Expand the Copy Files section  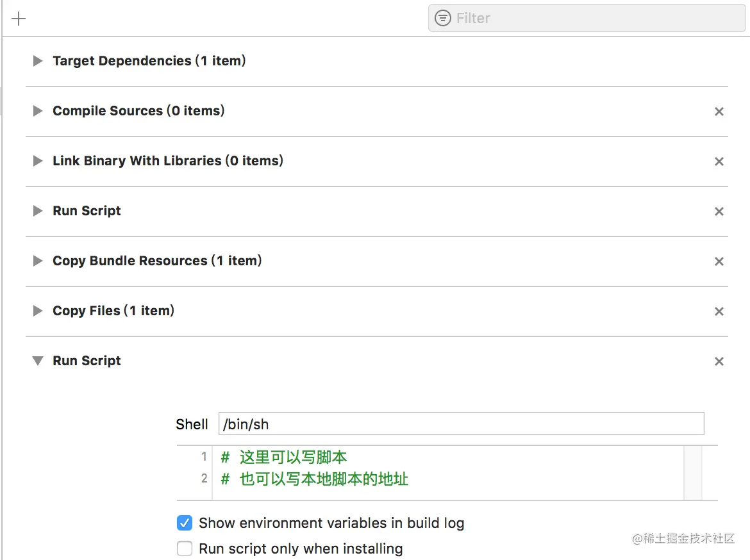click(38, 311)
